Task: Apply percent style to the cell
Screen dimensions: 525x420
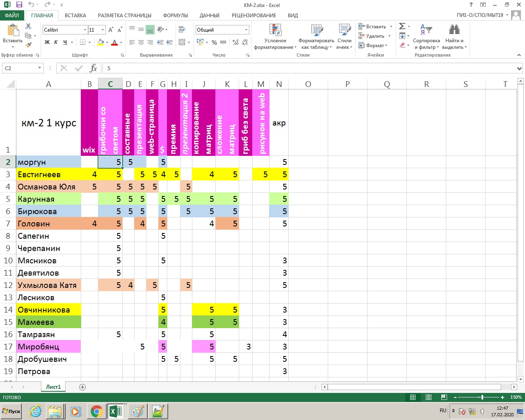Action: tap(214, 42)
